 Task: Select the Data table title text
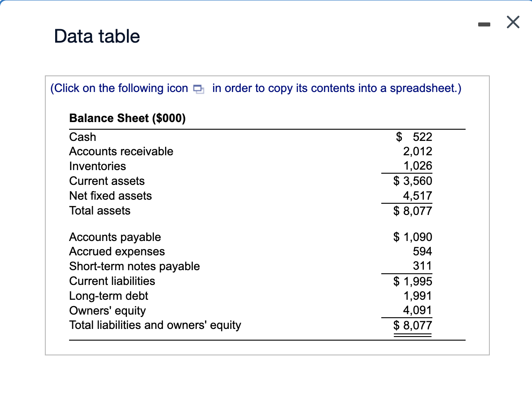click(x=96, y=36)
